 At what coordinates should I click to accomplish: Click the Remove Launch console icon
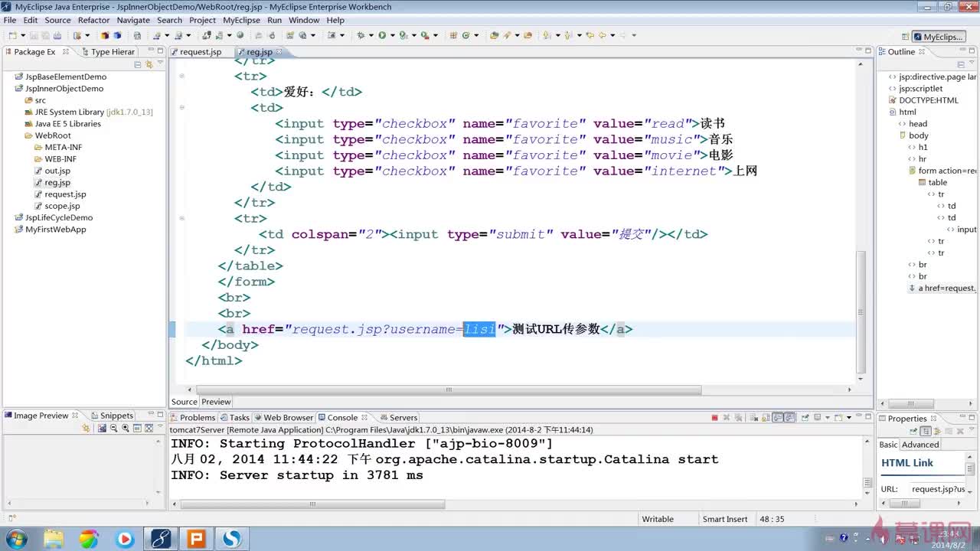pos(727,418)
